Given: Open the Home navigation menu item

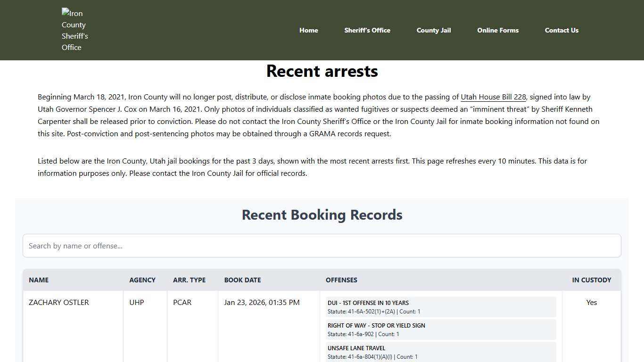Looking at the screenshot, I should [x=308, y=30].
